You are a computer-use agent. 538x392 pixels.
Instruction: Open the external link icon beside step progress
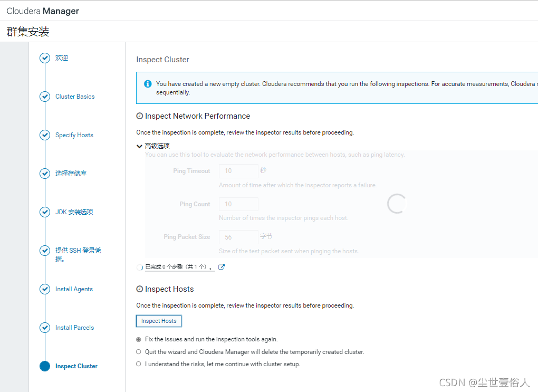[222, 267]
